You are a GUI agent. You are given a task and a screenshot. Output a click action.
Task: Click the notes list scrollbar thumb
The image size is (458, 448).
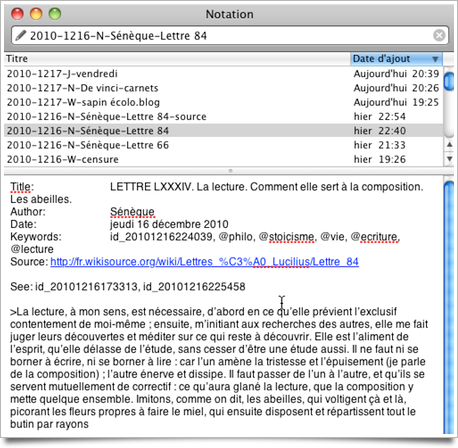tap(449, 81)
